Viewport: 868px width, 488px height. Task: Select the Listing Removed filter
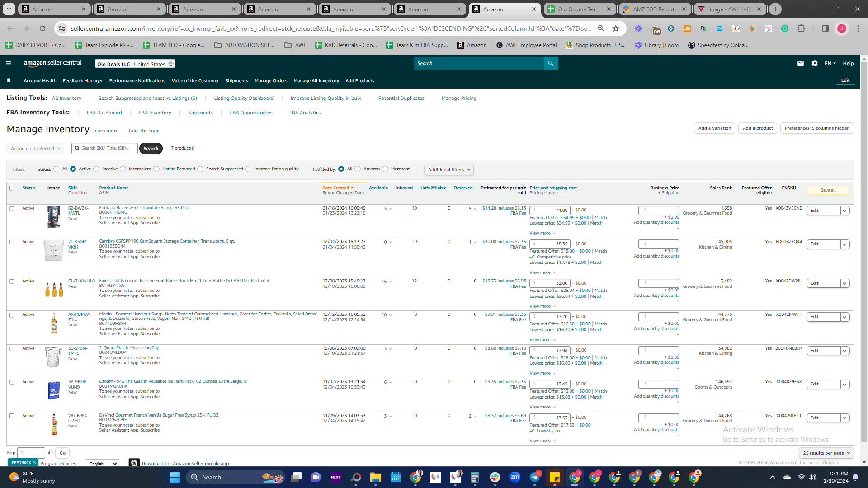156,169
